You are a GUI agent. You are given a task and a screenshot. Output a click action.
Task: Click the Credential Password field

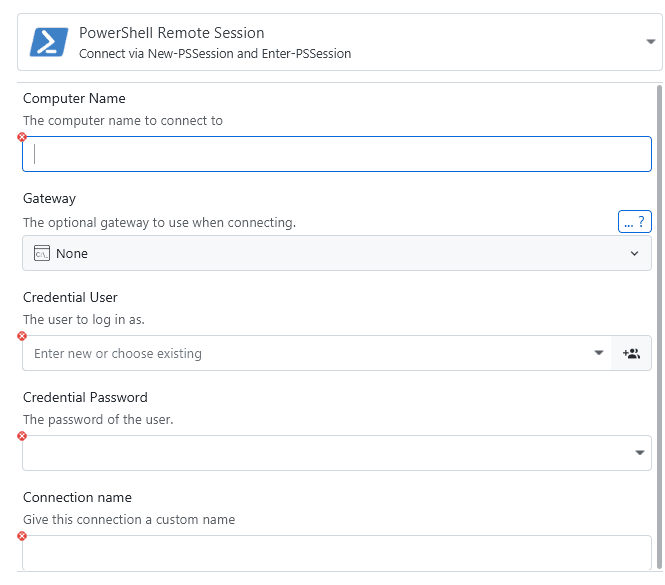320,453
